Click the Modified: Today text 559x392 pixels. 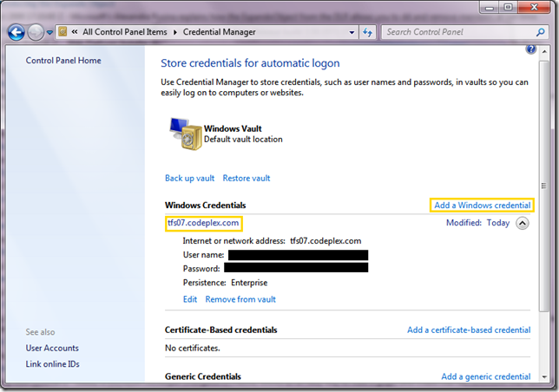tap(477, 223)
